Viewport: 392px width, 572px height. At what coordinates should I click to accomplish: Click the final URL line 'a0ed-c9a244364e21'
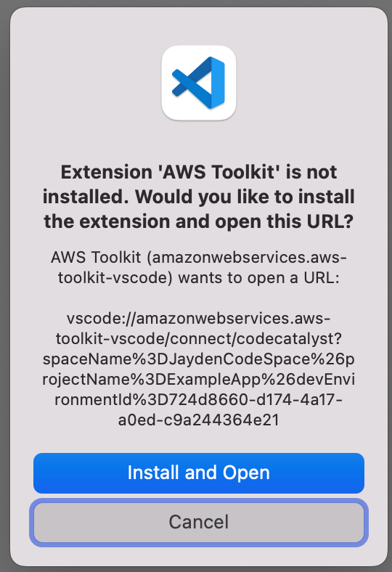[199, 420]
